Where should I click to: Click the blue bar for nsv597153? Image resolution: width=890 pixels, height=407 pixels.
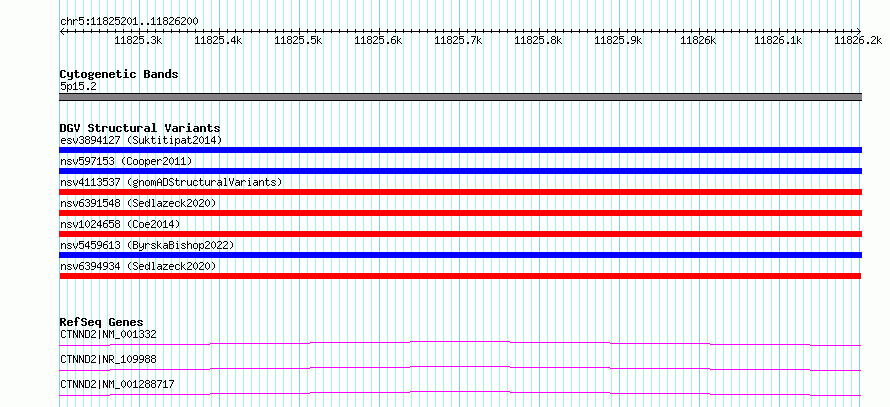(460, 171)
